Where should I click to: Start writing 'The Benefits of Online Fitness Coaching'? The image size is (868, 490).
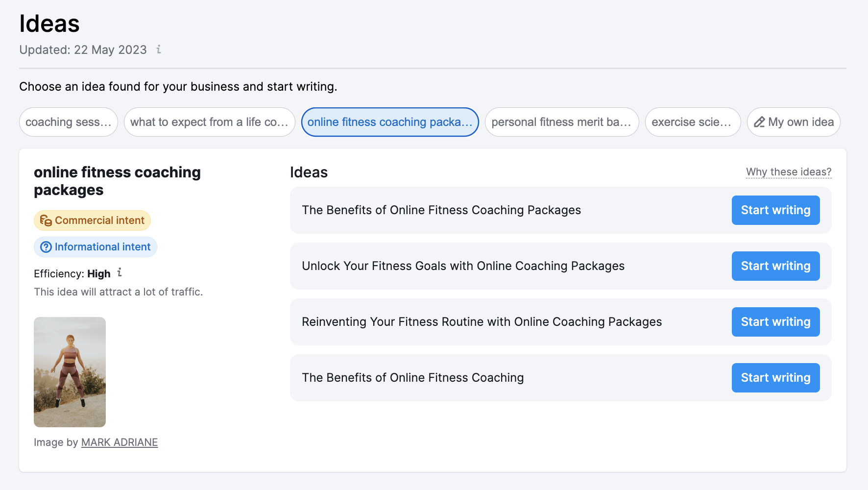pyautogui.click(x=776, y=378)
